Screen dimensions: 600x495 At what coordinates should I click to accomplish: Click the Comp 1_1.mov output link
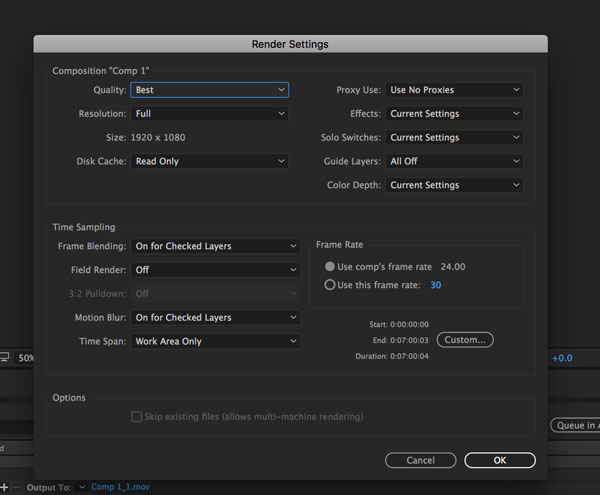click(120, 487)
